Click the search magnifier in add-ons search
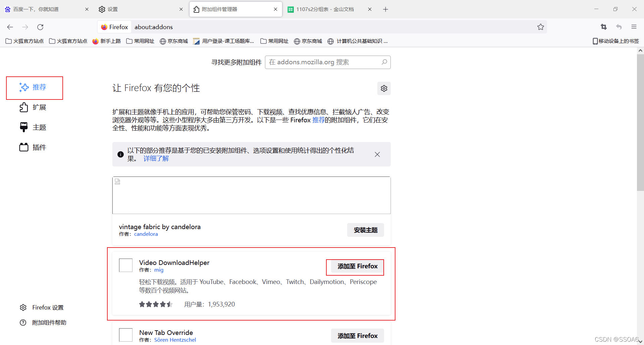The width and height of the screenshot is (644, 345). click(x=384, y=62)
